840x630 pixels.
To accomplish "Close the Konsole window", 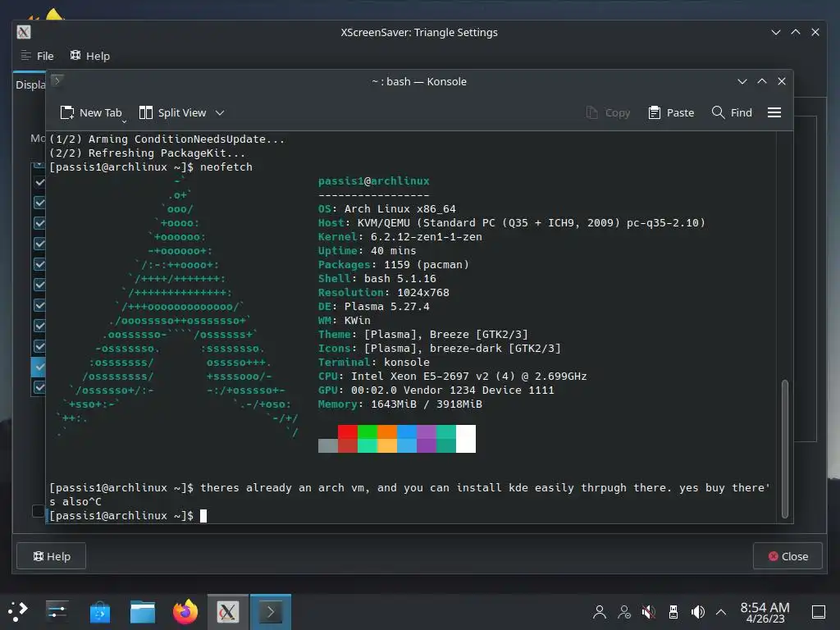I will point(782,81).
